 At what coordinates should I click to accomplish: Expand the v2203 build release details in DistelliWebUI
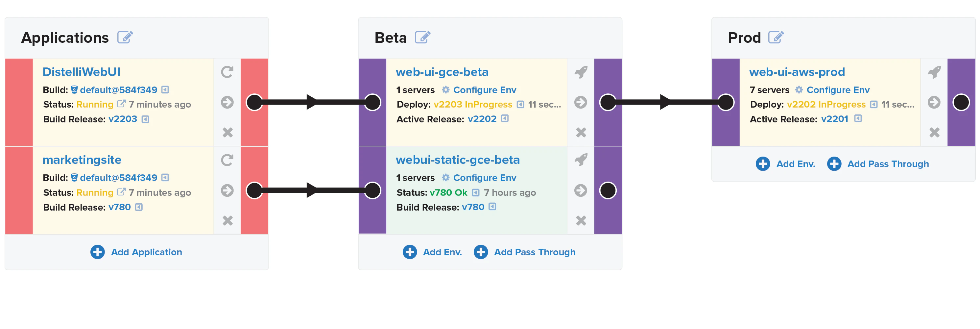[x=145, y=119]
